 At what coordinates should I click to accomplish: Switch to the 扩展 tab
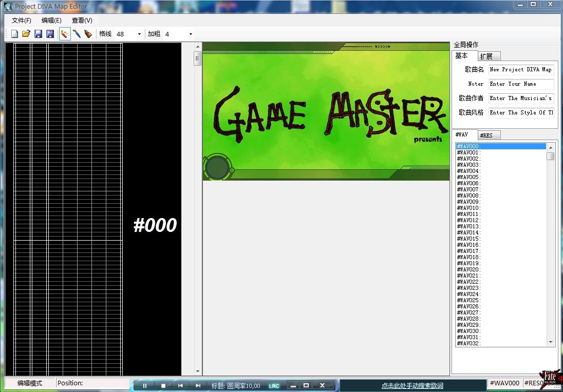click(x=489, y=56)
